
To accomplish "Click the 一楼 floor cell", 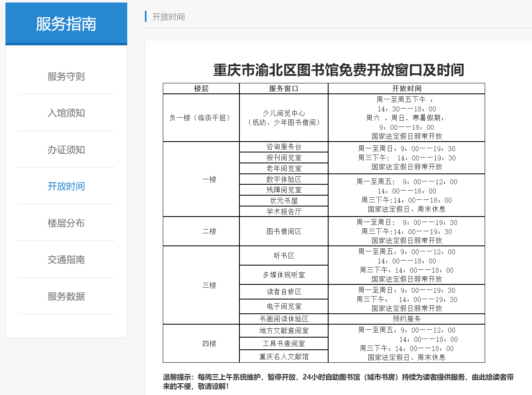I will tap(201, 179).
